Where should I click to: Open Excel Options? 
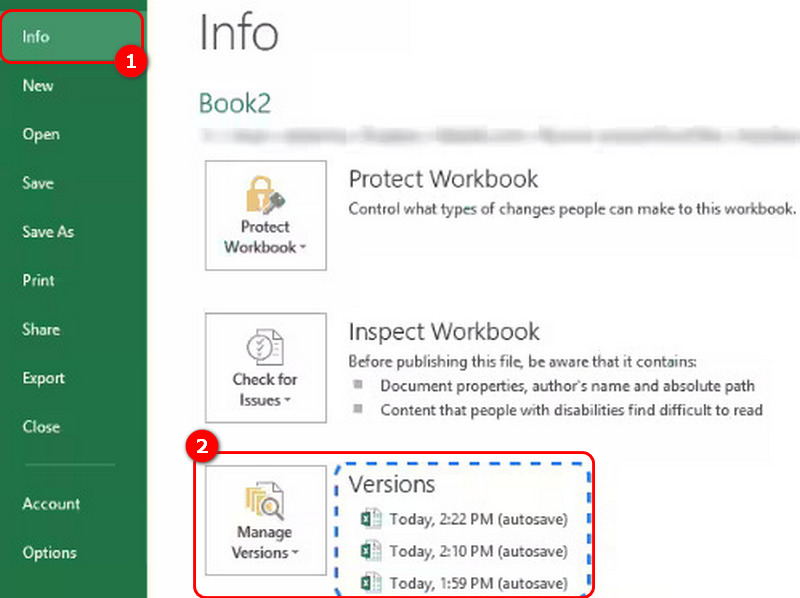click(x=49, y=552)
